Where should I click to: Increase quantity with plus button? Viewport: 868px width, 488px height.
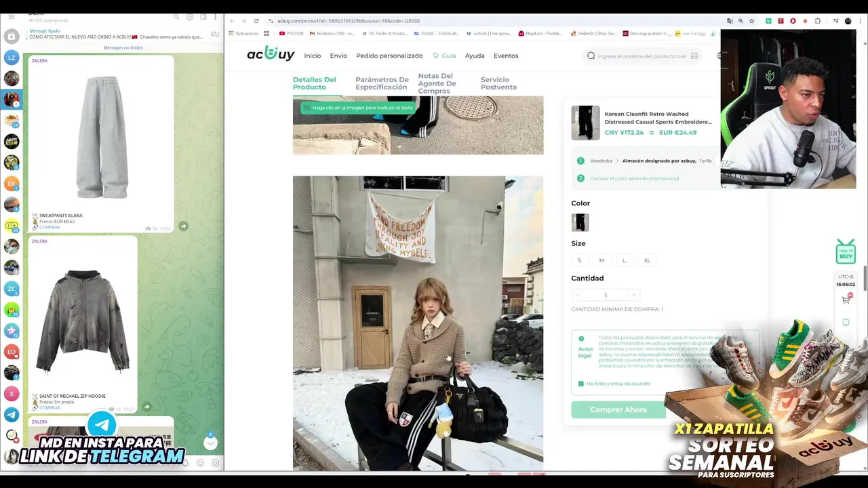[x=633, y=295]
